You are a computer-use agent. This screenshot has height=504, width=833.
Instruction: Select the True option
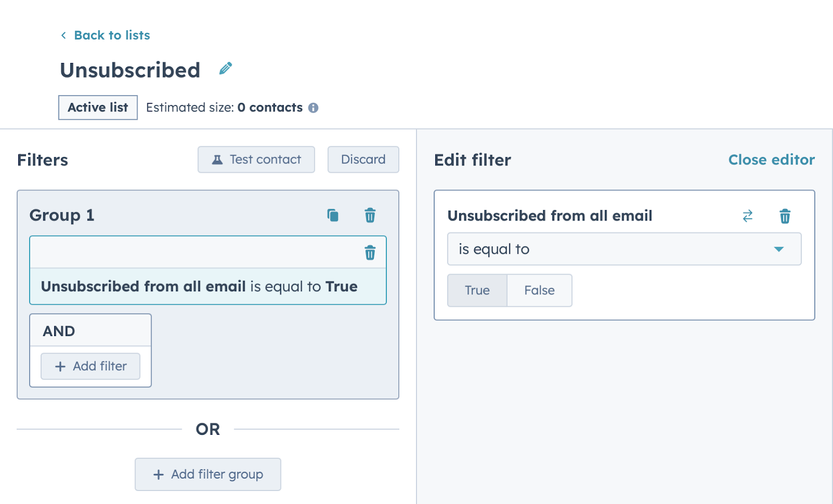coord(477,290)
